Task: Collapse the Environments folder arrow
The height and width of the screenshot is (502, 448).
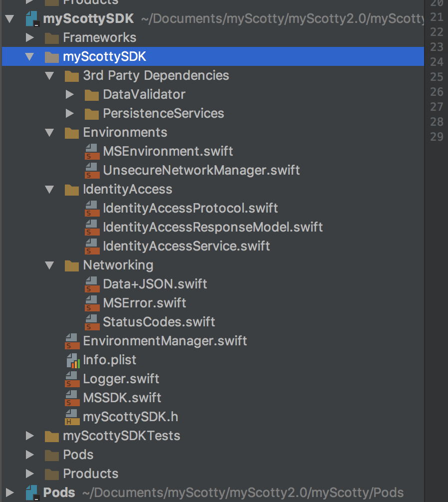Action: (49, 133)
